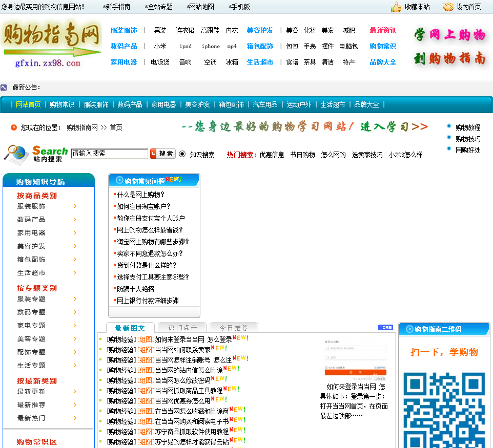Select the 知识搜索 radio button
The height and width of the screenshot is (448, 493).
[182, 154]
